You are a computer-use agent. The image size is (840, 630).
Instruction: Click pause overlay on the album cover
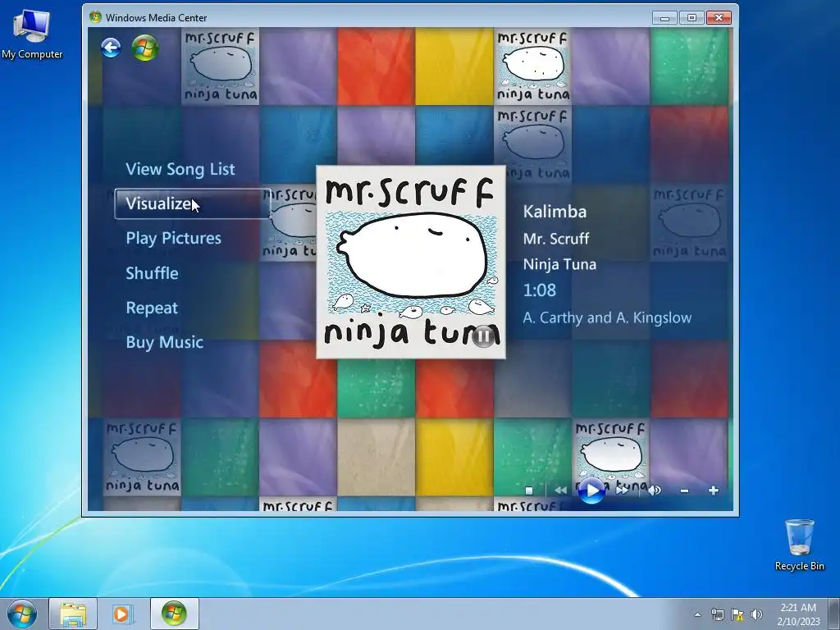[483, 336]
